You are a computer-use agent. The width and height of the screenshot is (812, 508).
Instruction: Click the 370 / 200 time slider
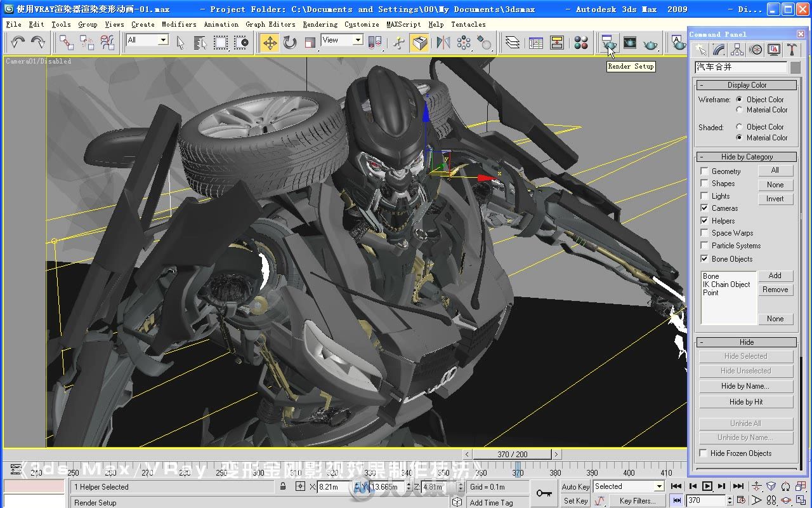click(x=513, y=454)
